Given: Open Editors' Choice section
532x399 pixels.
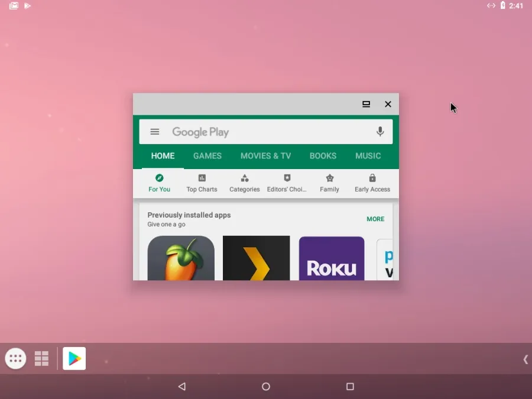Looking at the screenshot, I should coord(287,183).
